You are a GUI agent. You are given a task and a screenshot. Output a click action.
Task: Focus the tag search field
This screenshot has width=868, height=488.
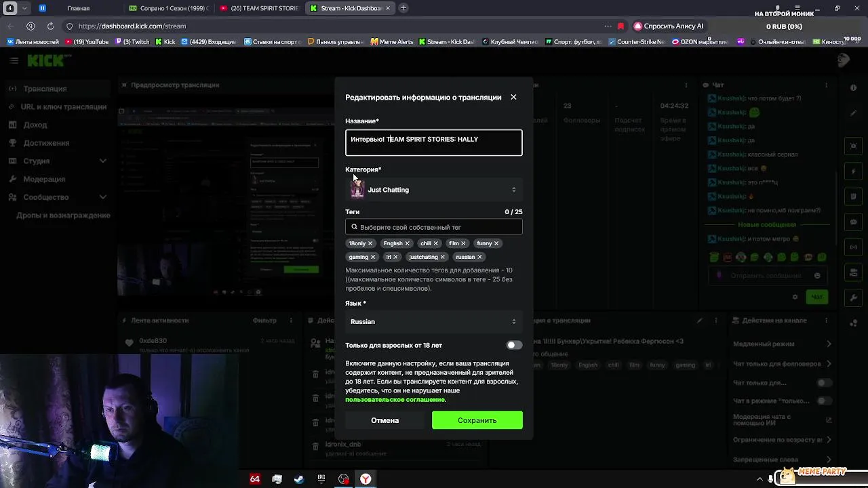[434, 227]
